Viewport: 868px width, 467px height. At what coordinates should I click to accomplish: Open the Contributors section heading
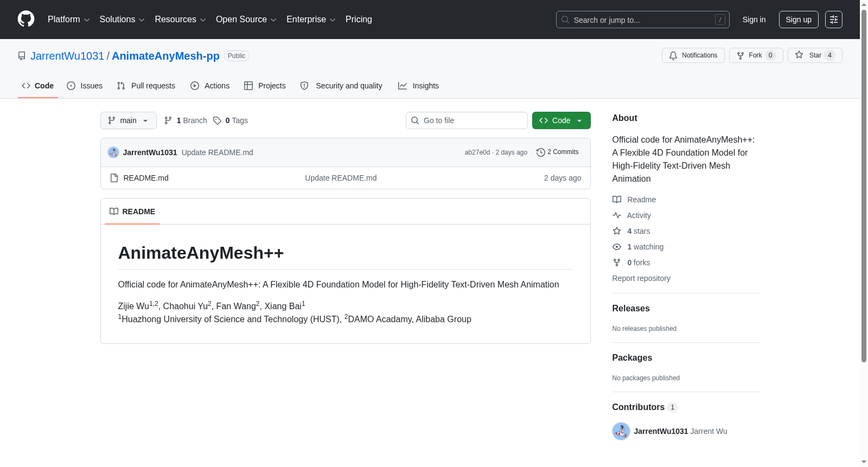click(x=645, y=407)
